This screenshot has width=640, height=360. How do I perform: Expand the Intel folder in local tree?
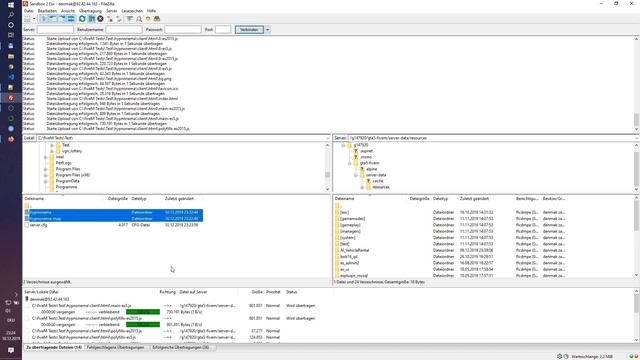[46, 157]
